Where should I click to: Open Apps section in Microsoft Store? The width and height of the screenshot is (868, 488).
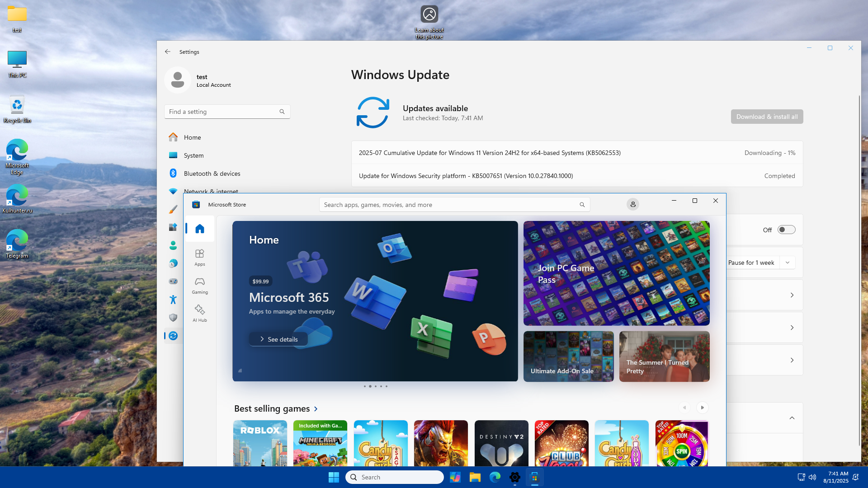[199, 257]
